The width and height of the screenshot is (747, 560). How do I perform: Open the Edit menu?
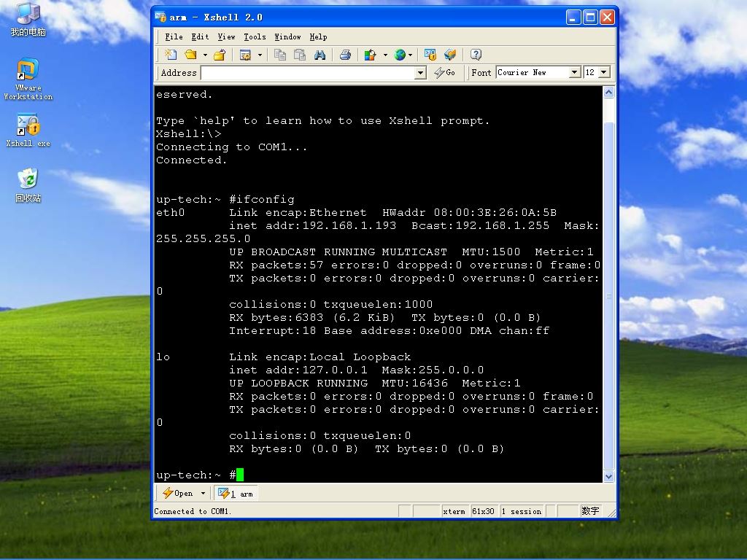(200, 36)
